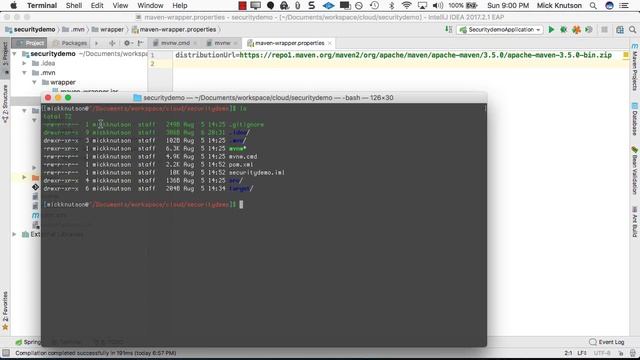Select the Project view tab
640x360 pixels.
click(30, 43)
